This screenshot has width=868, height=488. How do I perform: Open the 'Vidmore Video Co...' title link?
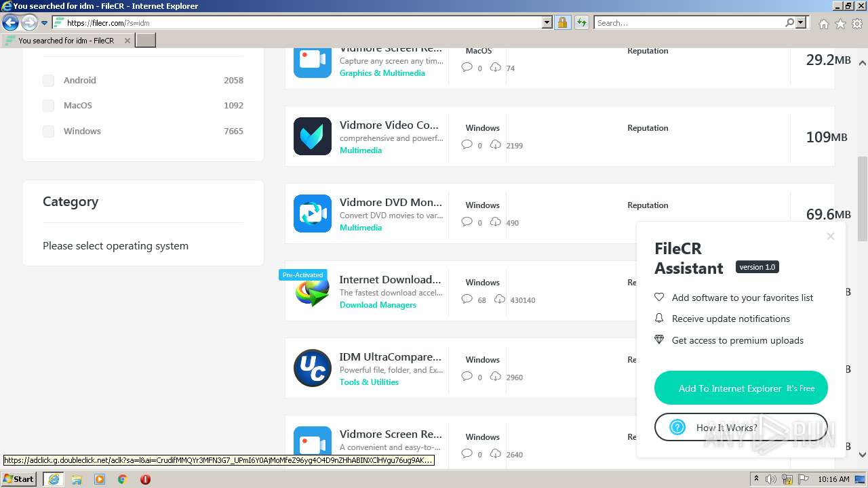click(x=389, y=125)
